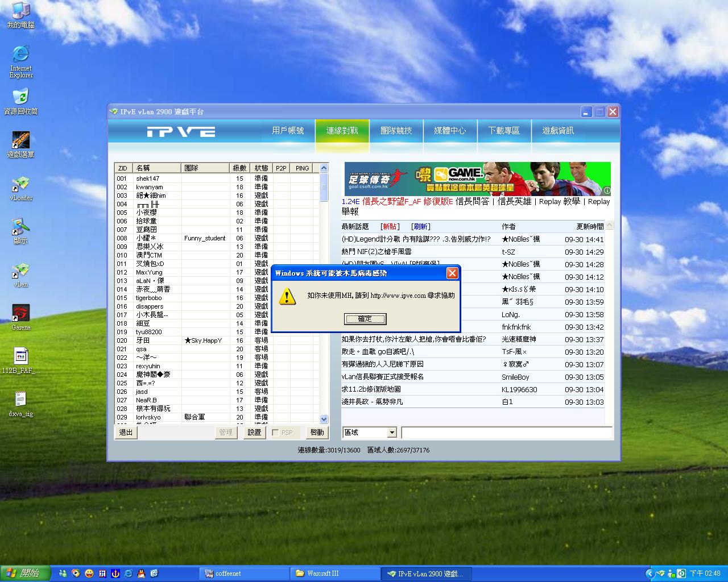Screen dimensions: 728x582
Task: Select the vLan desktop shortcut
Action: (21, 275)
